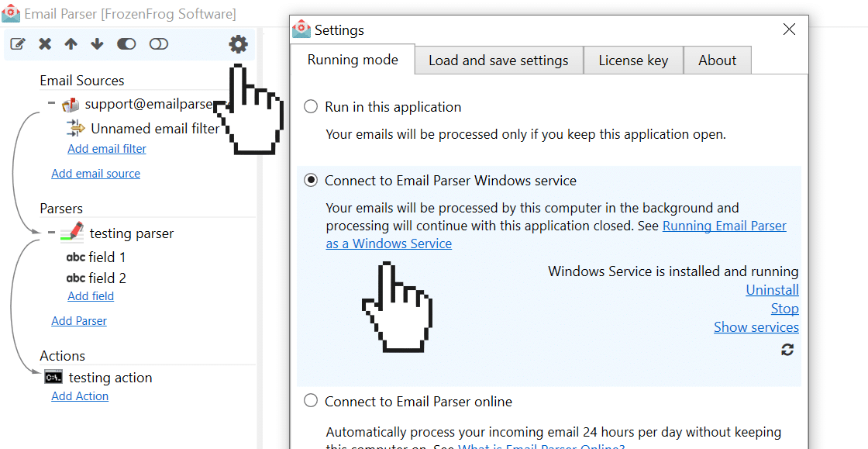Click the Uninstall service link
The width and height of the screenshot is (868, 449).
[772, 289]
